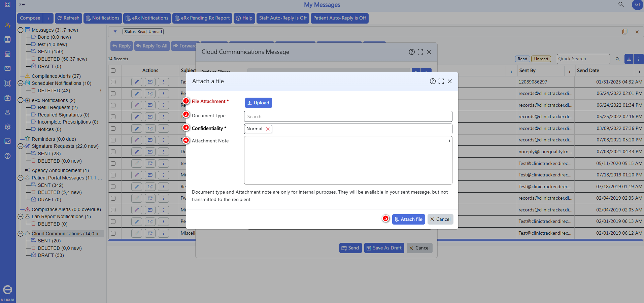Open SENT (150) under Messages
This screenshot has height=303, width=644.
(x=50, y=52)
